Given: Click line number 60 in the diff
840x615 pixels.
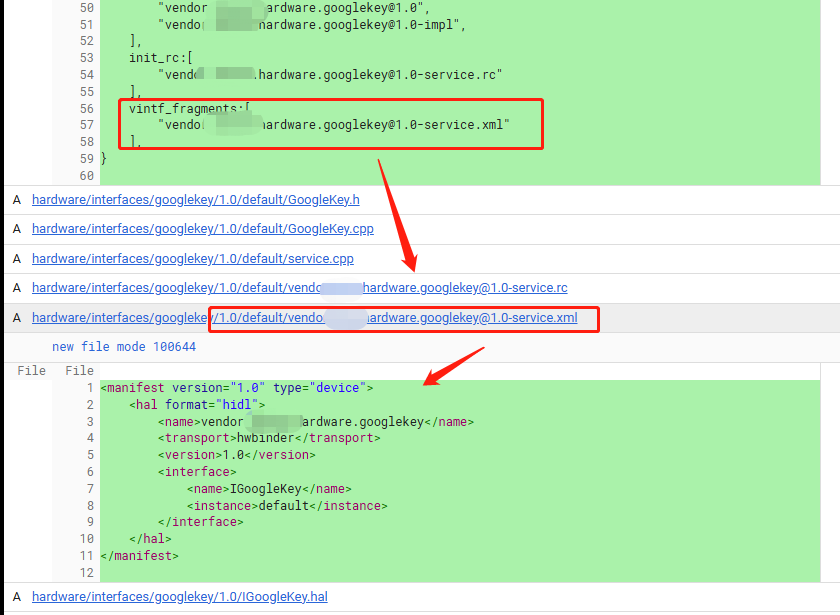Looking at the screenshot, I should click(87, 176).
